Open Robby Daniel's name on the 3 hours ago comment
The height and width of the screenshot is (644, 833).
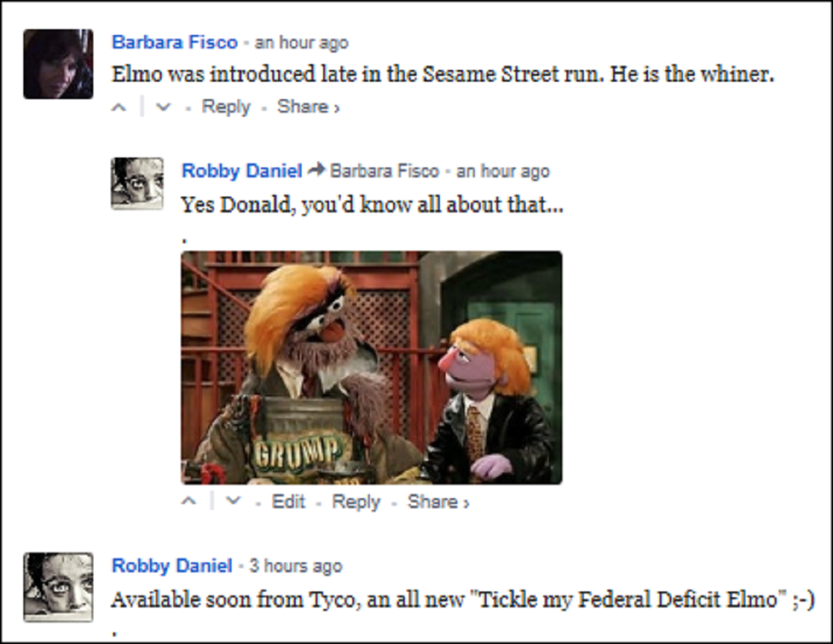pyautogui.click(x=172, y=566)
